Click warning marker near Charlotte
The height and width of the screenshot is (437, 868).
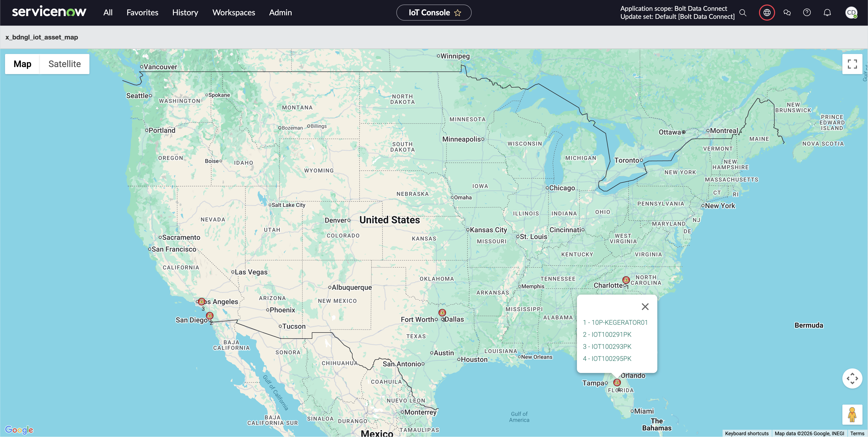coord(626,280)
